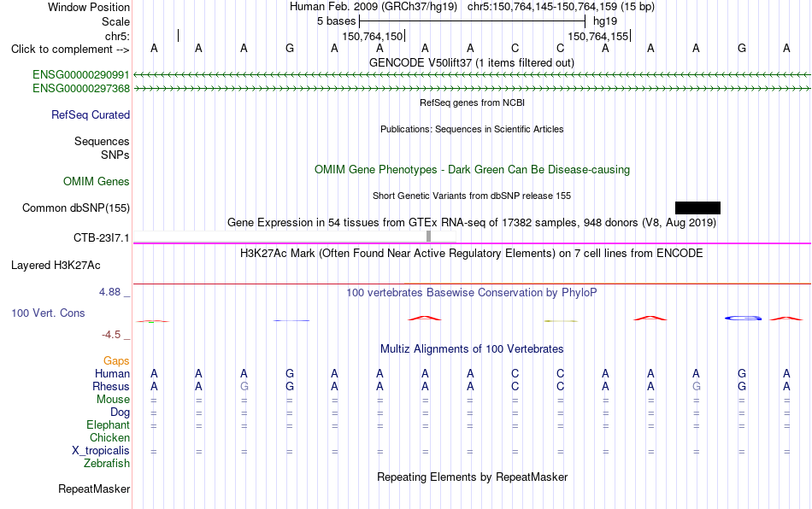Click the thick blue outlined PhyloP mark

tap(743, 318)
